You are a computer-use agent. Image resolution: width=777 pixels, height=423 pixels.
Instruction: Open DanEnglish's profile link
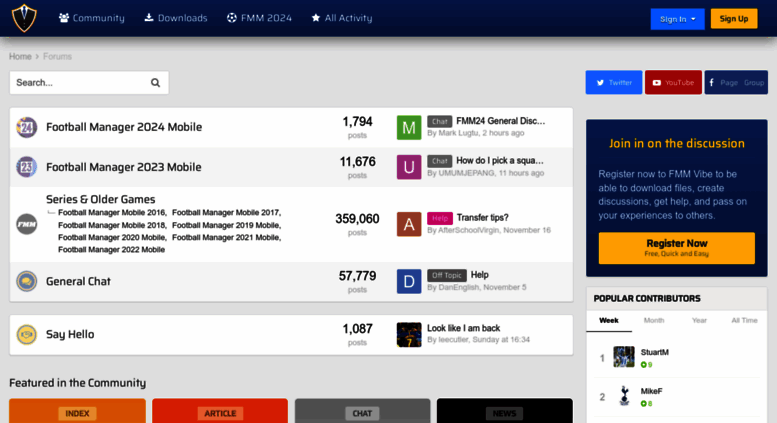459,287
